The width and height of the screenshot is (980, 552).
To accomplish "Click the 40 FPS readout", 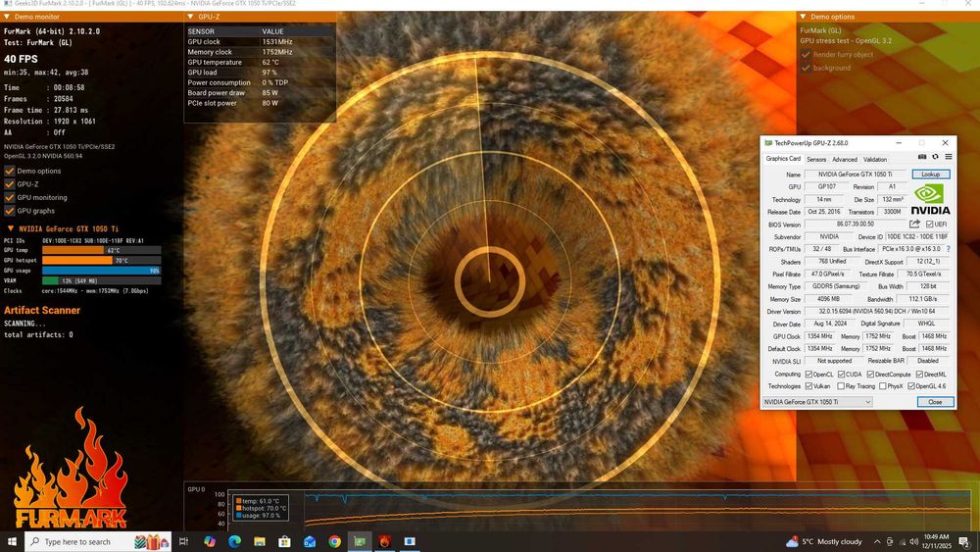I will coord(21,59).
